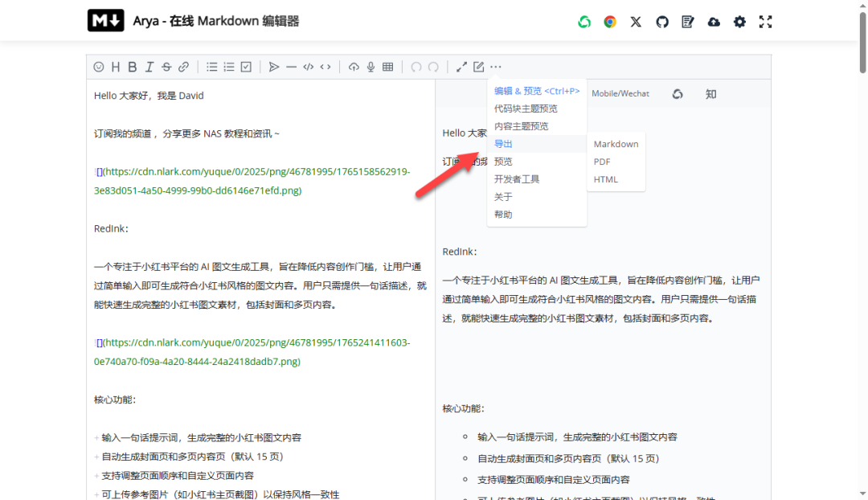Select the 预览 menu item

point(536,162)
